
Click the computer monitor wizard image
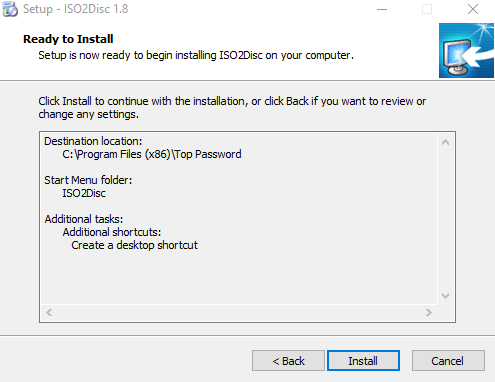coord(466,50)
